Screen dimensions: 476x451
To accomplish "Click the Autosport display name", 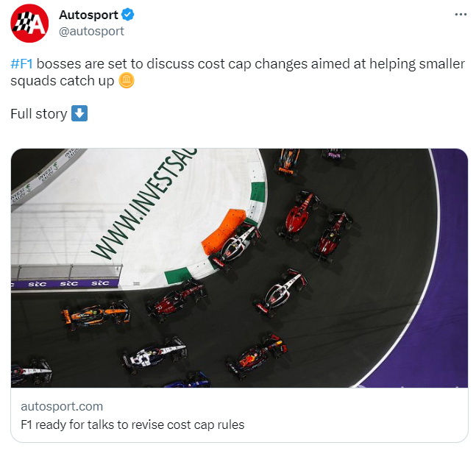I will pyautogui.click(x=88, y=15).
